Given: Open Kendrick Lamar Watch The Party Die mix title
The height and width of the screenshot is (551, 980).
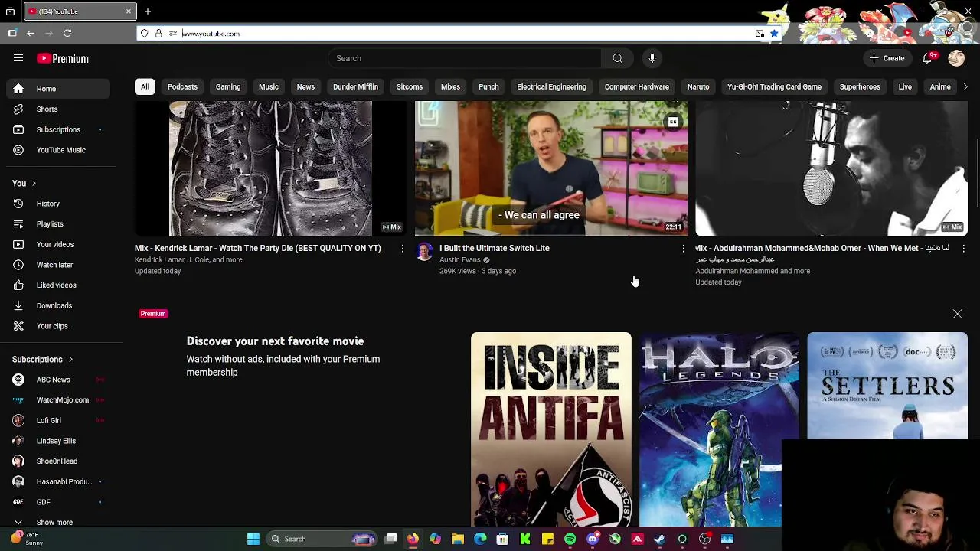Looking at the screenshot, I should click(x=258, y=248).
